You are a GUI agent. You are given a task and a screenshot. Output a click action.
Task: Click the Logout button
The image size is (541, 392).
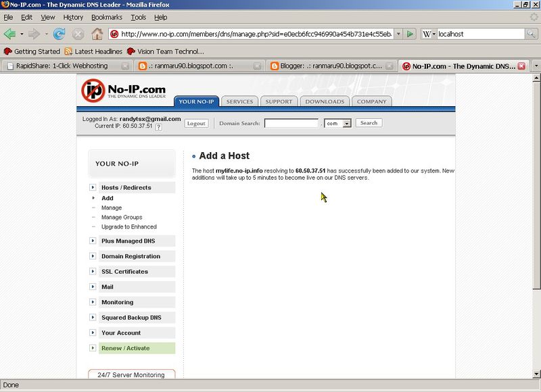point(196,123)
